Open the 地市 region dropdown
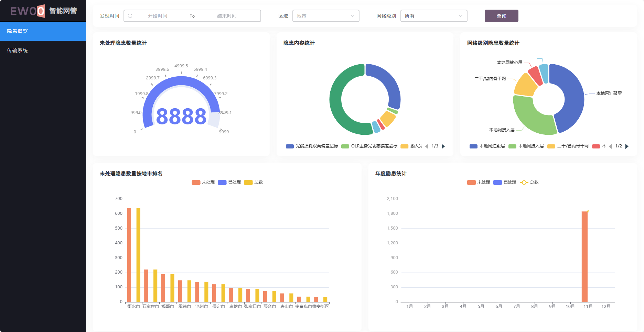The image size is (644, 332). click(326, 16)
